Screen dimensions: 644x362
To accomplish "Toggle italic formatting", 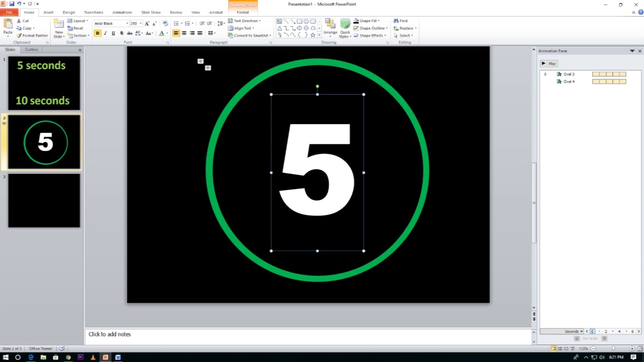I will 105,33.
